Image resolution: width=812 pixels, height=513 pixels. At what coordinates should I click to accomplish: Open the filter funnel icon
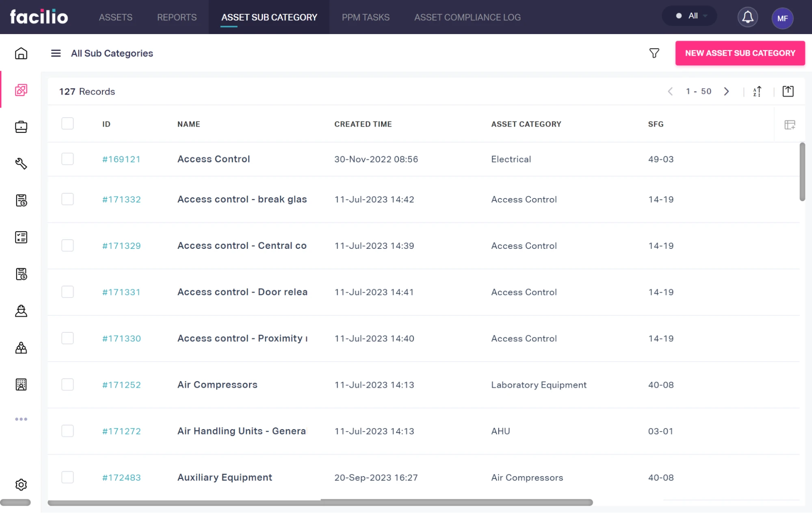point(654,53)
